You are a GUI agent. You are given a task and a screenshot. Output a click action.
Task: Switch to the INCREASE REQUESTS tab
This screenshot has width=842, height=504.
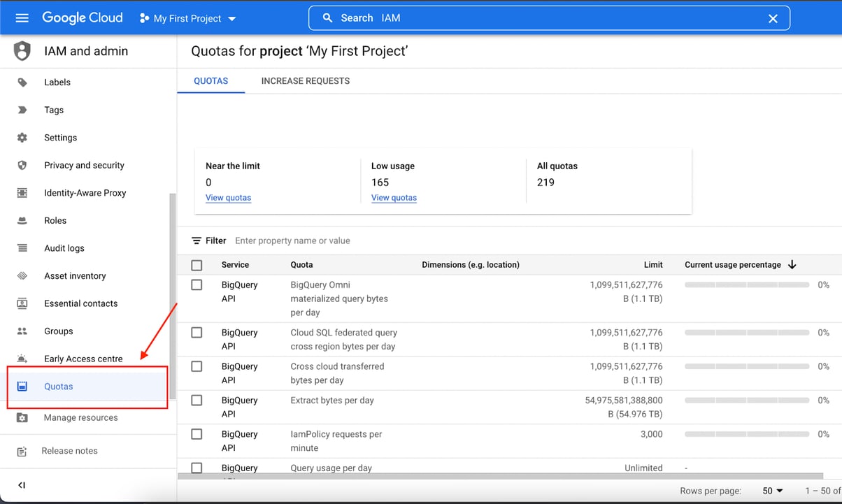(305, 80)
